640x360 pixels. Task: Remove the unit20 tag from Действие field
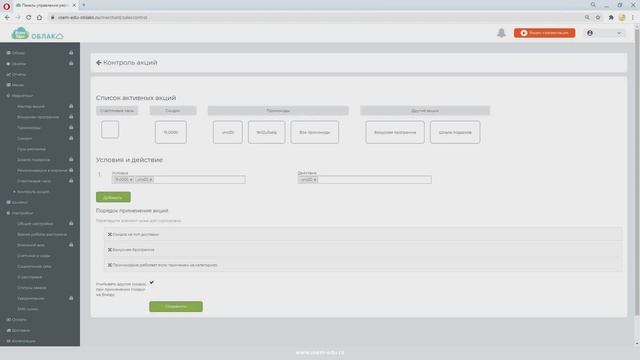[315, 180]
